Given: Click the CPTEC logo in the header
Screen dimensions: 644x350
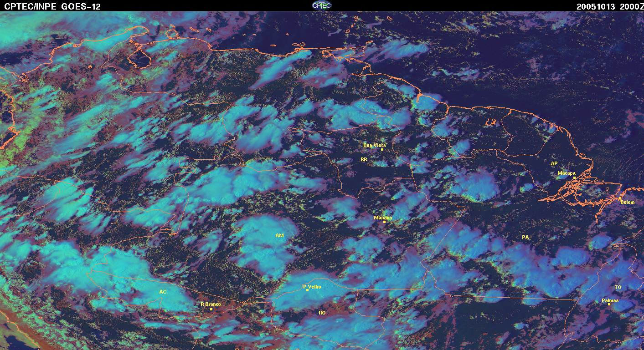Looking at the screenshot, I should [322, 5].
